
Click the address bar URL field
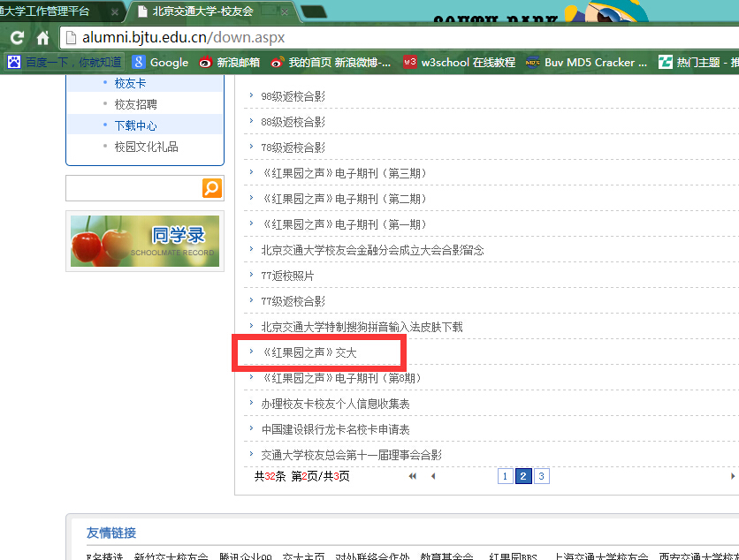coord(399,37)
